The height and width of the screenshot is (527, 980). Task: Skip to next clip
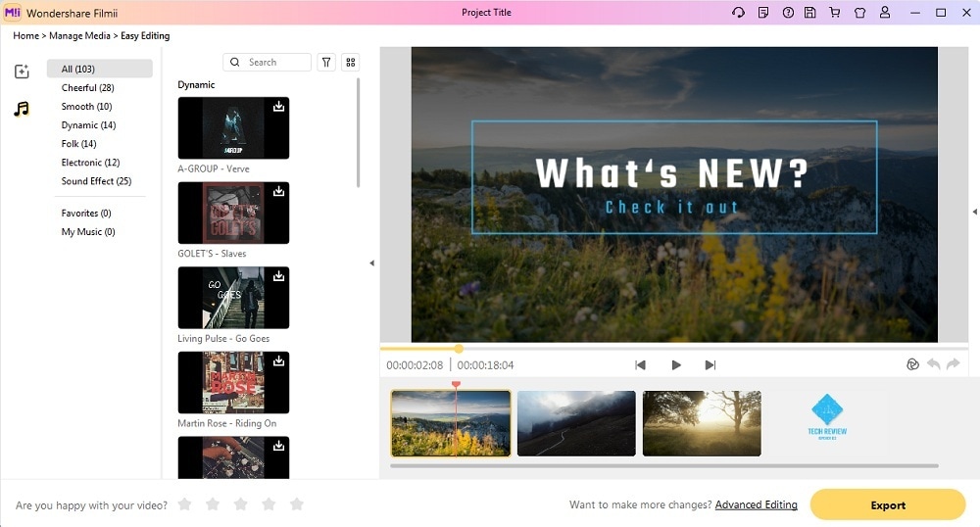[x=710, y=365]
